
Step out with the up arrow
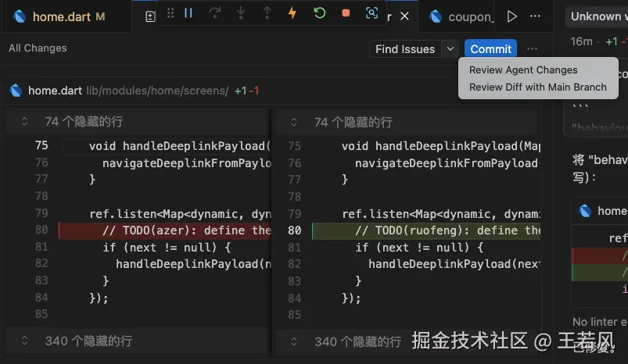click(x=267, y=13)
